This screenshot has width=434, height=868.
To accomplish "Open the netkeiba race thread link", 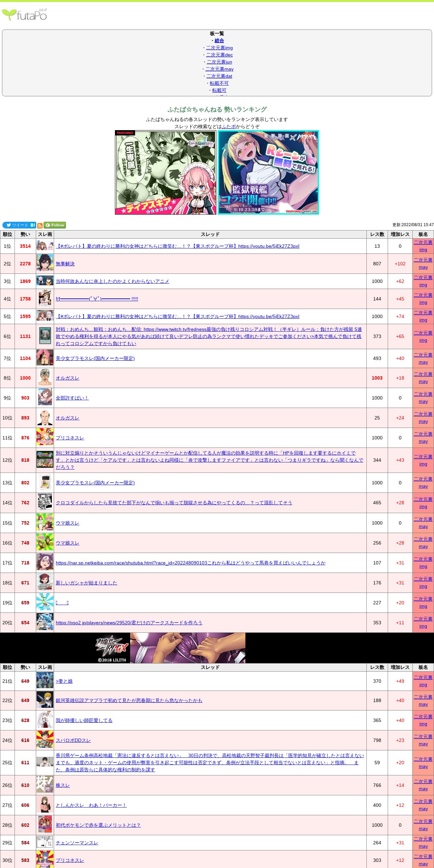I will (x=191, y=563).
